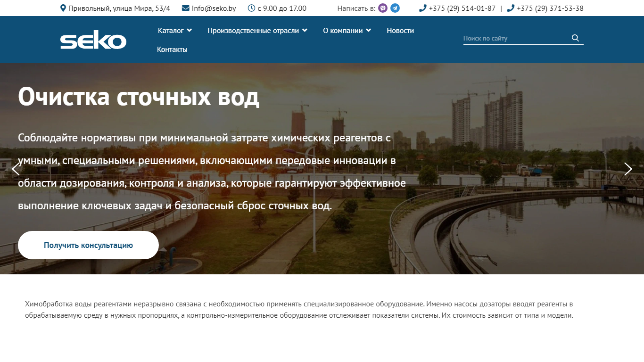Expand the О компании dropdown chevron
The image size is (644, 362).
[x=369, y=30]
